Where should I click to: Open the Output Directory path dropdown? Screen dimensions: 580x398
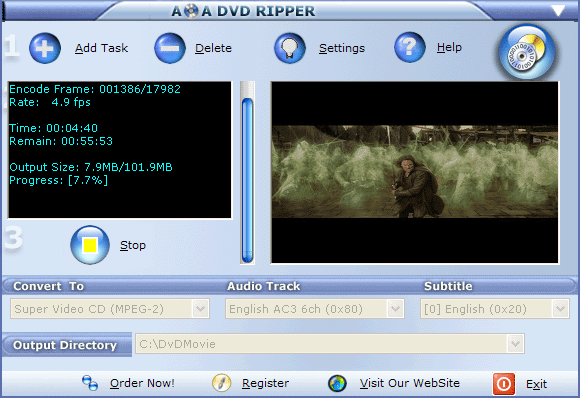[515, 344]
